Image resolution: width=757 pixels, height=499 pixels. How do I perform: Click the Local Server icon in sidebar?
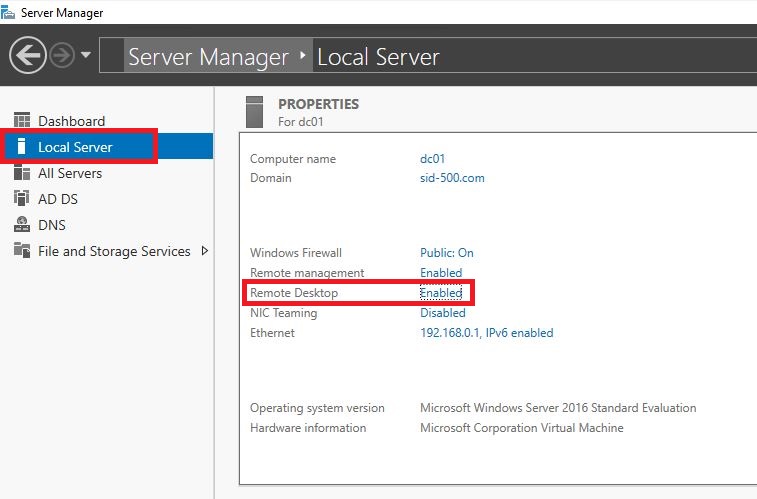point(22,147)
